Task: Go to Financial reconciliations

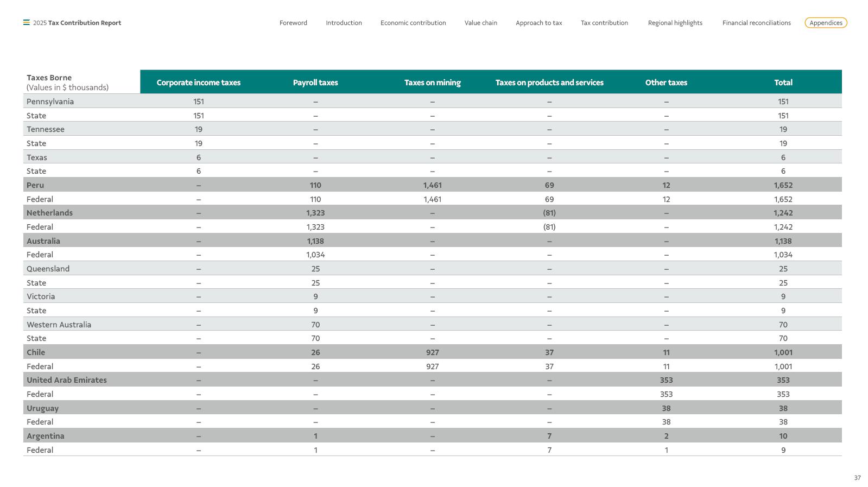Action: tap(756, 23)
